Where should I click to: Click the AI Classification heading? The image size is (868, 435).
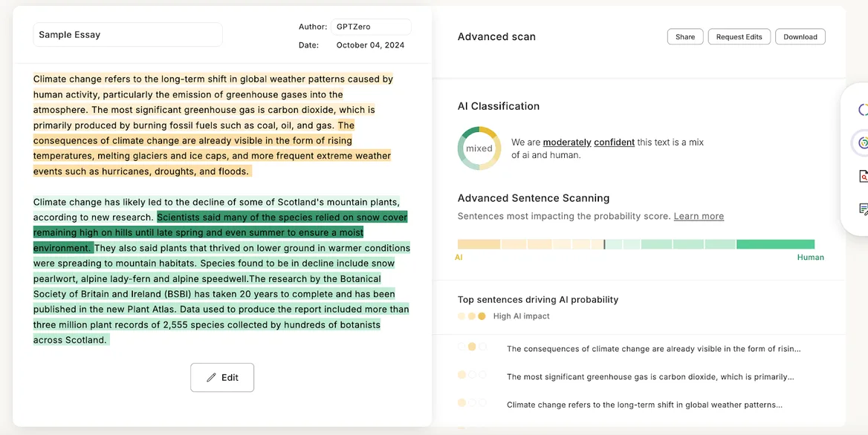(498, 106)
